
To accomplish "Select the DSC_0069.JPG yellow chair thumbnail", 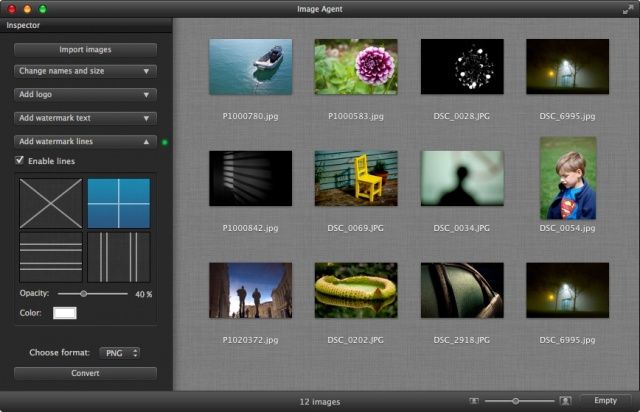I will pyautogui.click(x=356, y=178).
